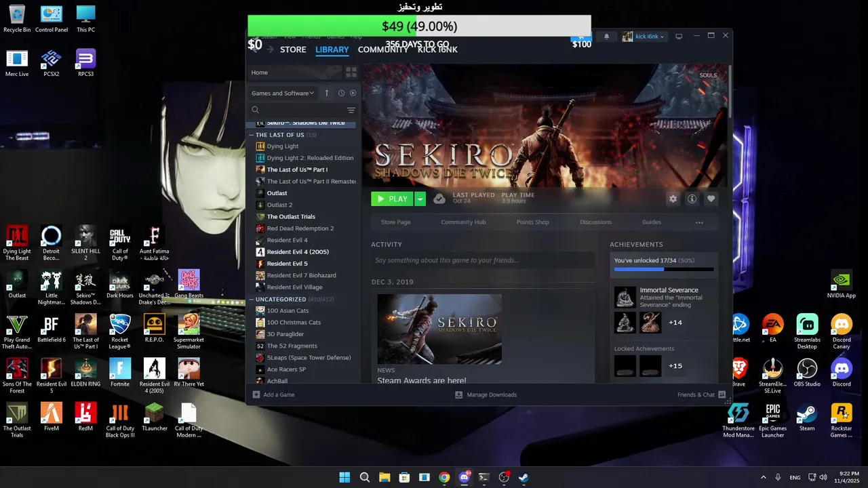Viewport: 868px width, 488px height.
Task: Click the Manage Downloads icon
Action: coord(458,394)
